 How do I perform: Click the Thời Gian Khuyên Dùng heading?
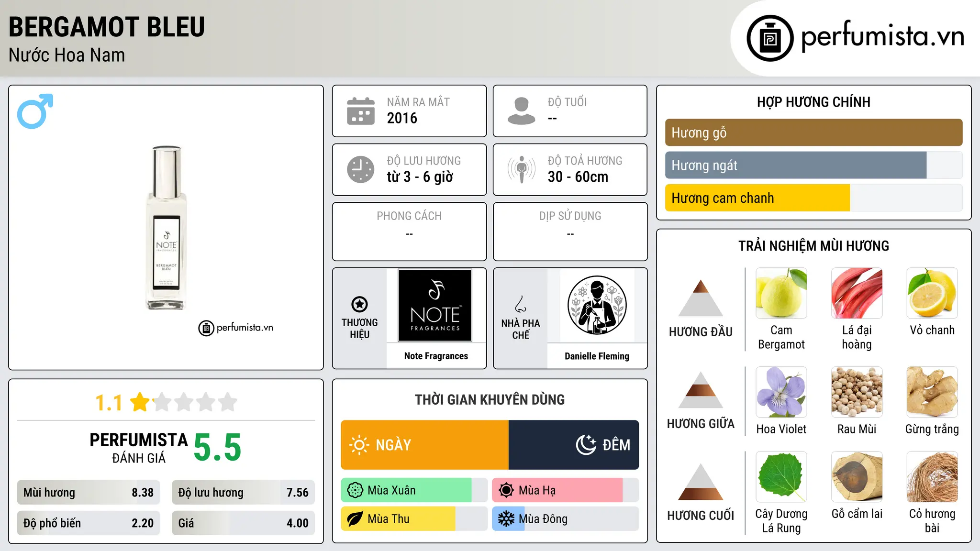pyautogui.click(x=490, y=400)
